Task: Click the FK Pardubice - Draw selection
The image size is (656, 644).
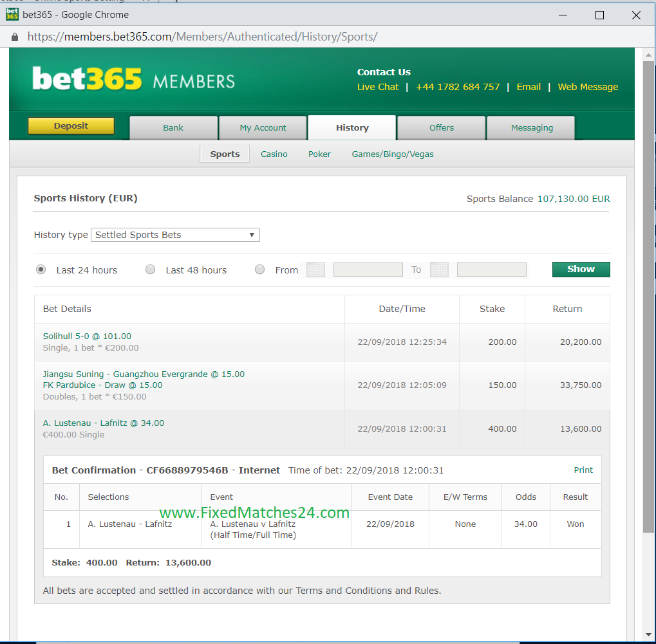Action: click(x=102, y=385)
